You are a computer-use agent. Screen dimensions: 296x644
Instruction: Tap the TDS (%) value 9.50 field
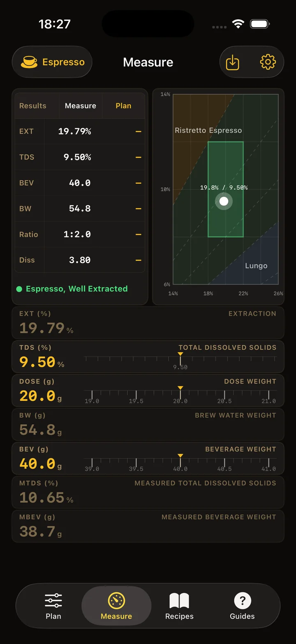pos(42,362)
